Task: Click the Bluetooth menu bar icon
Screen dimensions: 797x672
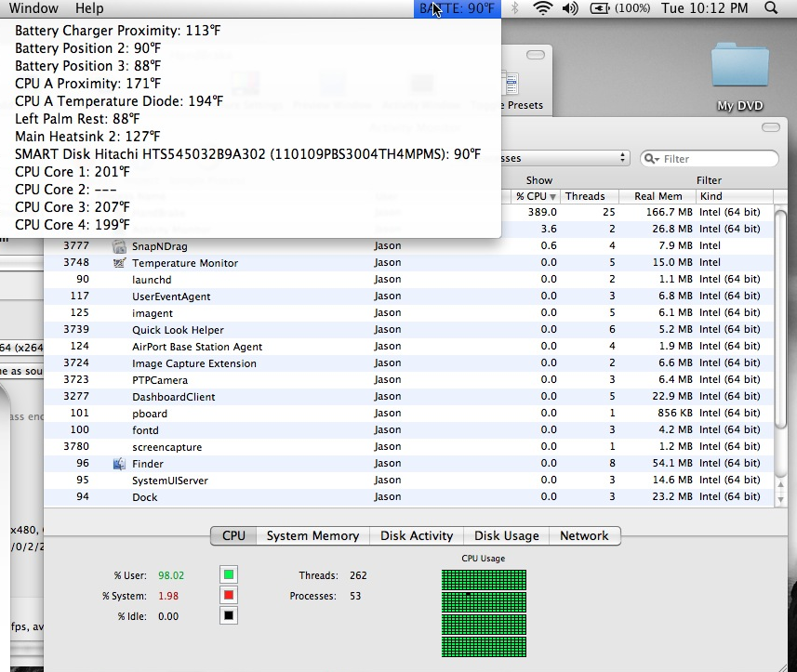Action: pos(515,8)
